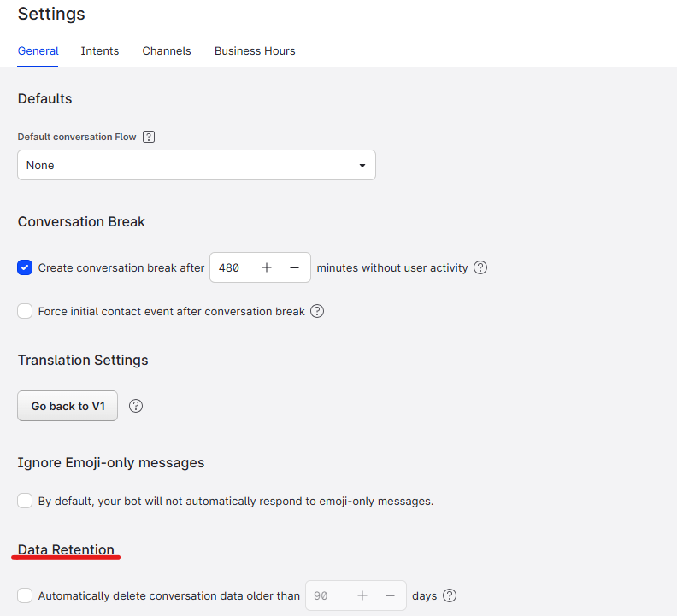Open help icon after minutes without user activity
Screen dimensions: 677x616
point(480,267)
